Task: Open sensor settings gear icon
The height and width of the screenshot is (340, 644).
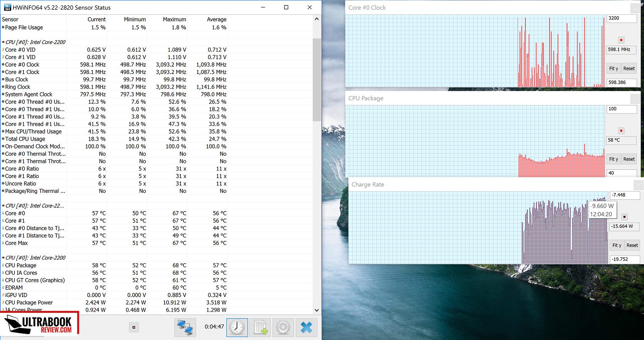Action: click(283, 327)
